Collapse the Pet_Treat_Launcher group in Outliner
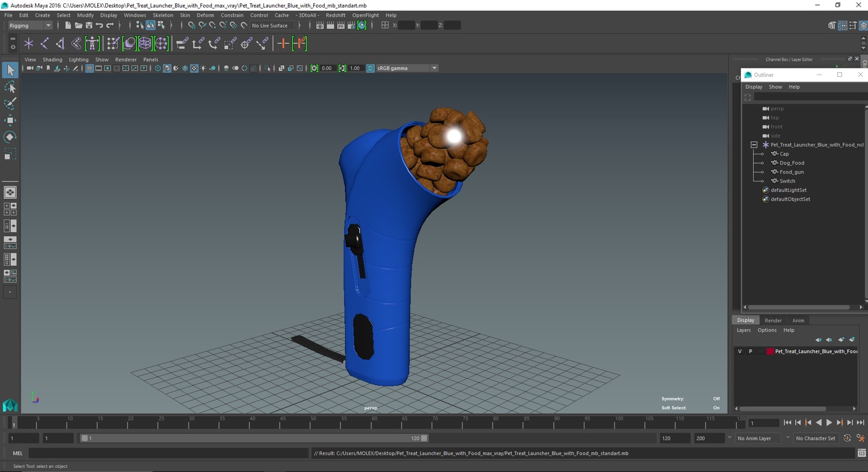 [x=754, y=145]
